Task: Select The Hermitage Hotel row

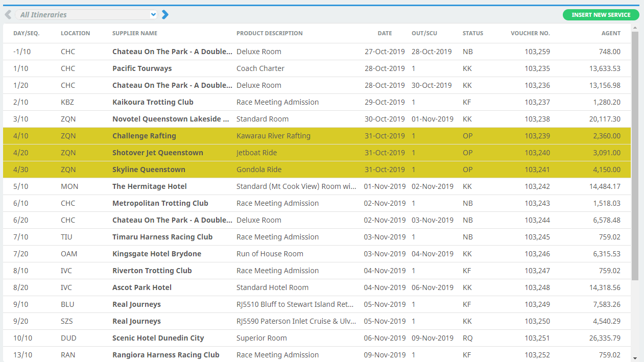Action: pyautogui.click(x=317, y=186)
